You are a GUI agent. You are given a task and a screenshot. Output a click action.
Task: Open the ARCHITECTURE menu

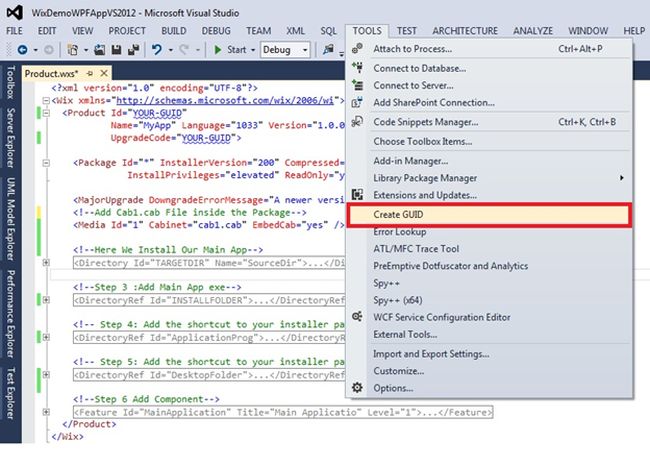tap(465, 31)
